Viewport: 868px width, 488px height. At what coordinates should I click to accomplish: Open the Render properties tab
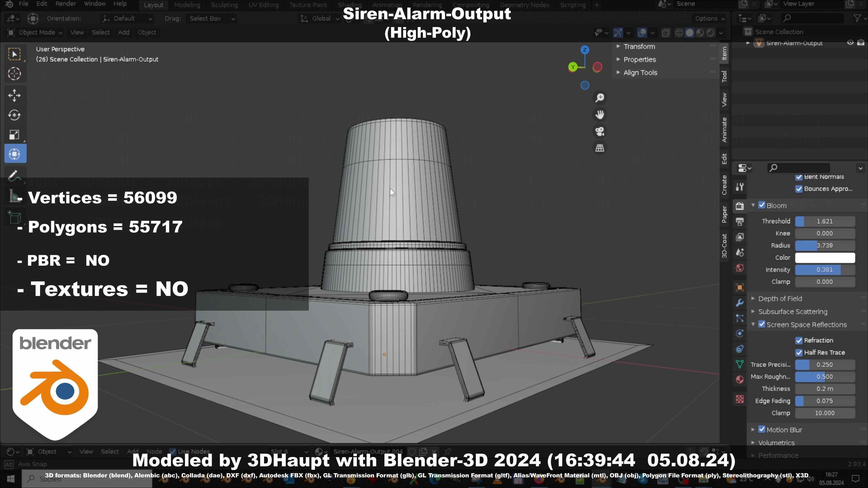click(740, 206)
